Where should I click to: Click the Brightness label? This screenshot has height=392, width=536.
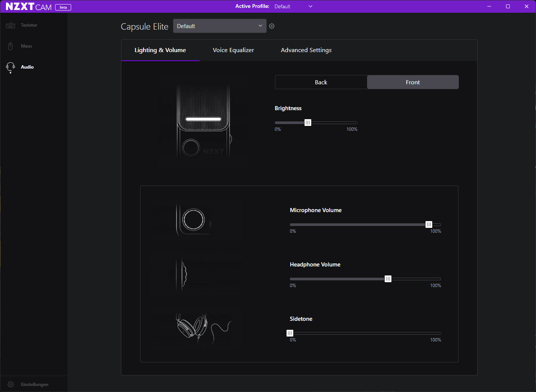coord(288,108)
